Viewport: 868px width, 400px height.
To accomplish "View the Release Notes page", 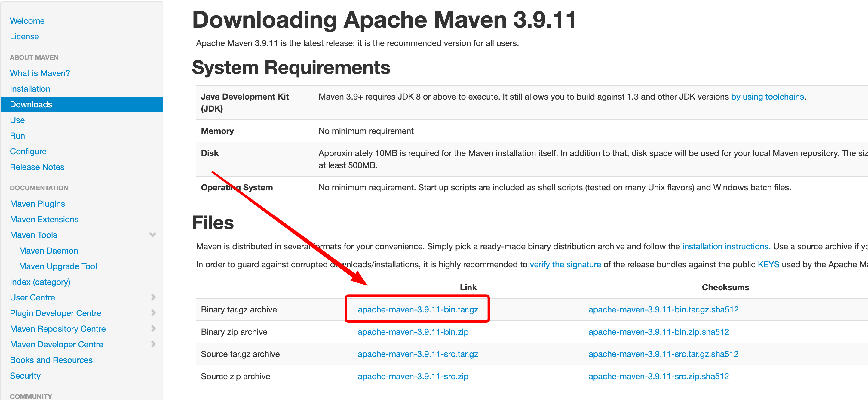I will pos(37,167).
